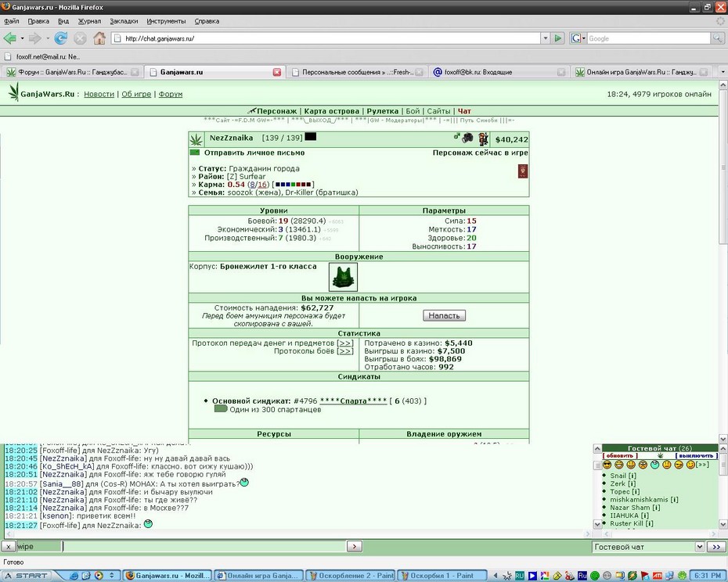Click the passport icon beside Status line
The image size is (728, 582).
(523, 171)
